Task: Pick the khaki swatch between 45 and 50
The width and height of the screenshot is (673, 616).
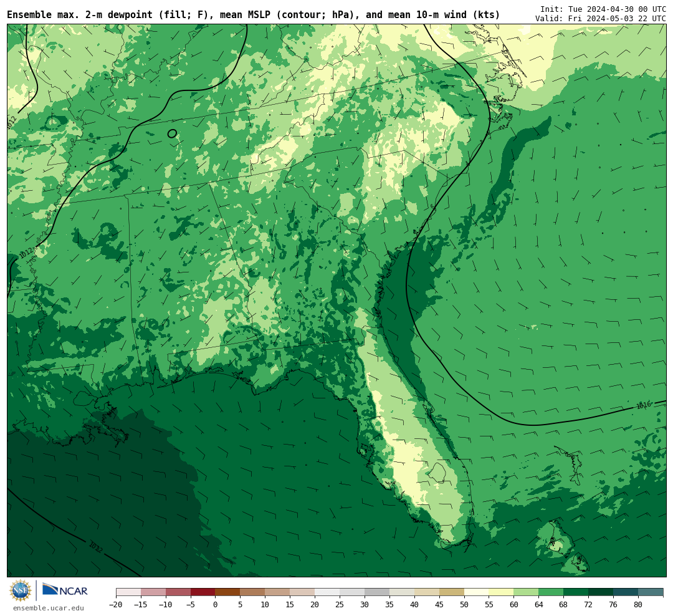Action: [452, 592]
